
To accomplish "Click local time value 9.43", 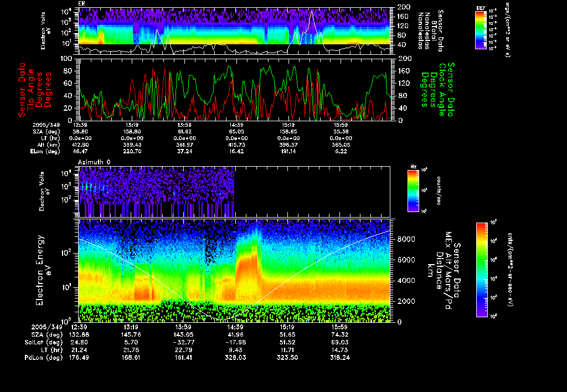I will click(x=235, y=350).
